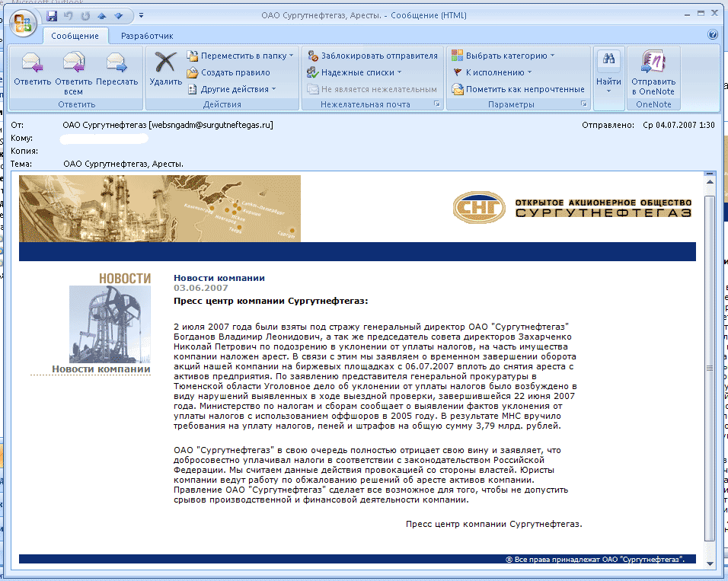This screenshot has width=728, height=581.
Task: Open Customize Quick Access Toolbar dropdown
Action: click(141, 15)
